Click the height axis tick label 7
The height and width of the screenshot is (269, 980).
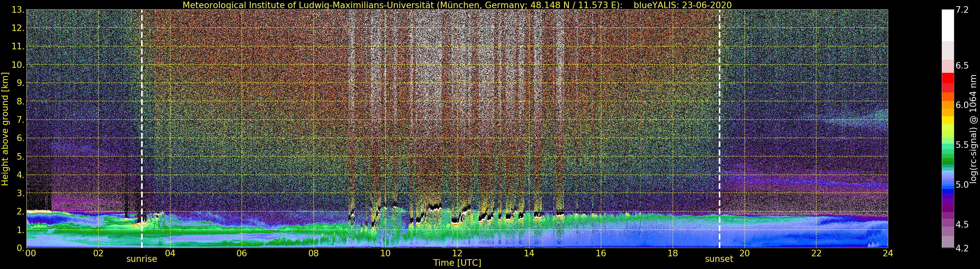[x=21, y=120]
